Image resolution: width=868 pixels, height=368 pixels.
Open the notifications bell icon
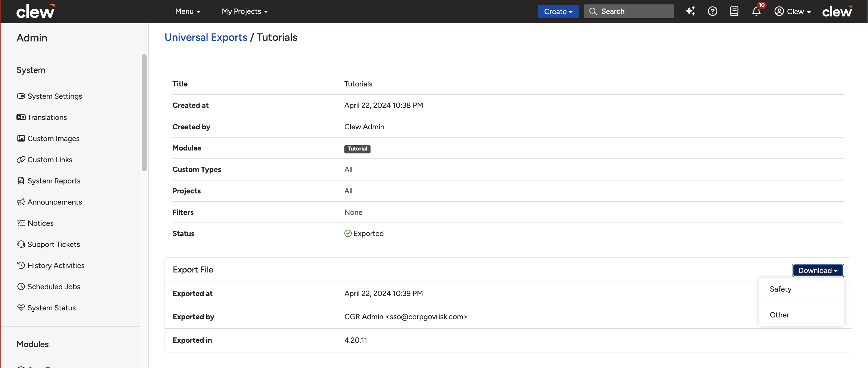(x=756, y=11)
